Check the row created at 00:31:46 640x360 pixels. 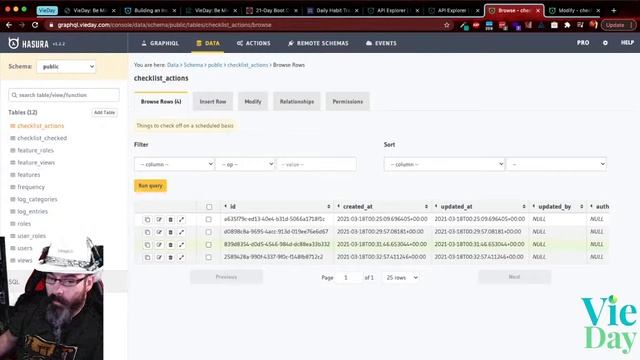(209, 244)
